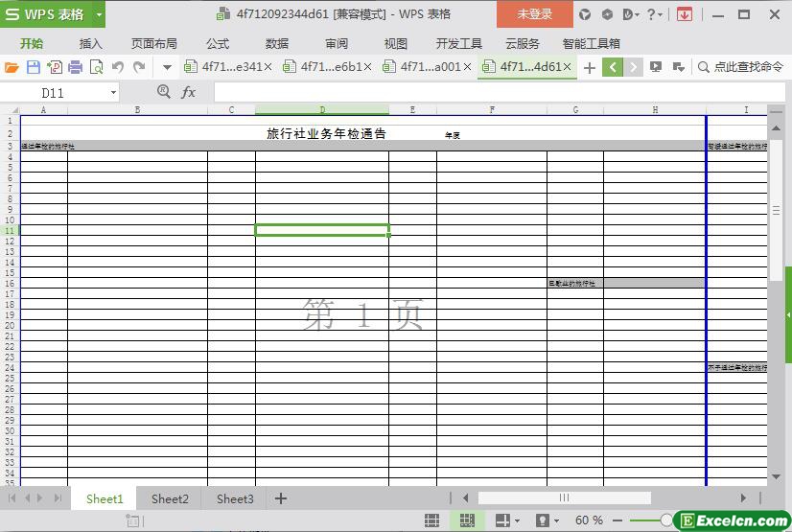Close the document tab ending in e341
The image size is (792, 532).
pyautogui.click(x=268, y=67)
